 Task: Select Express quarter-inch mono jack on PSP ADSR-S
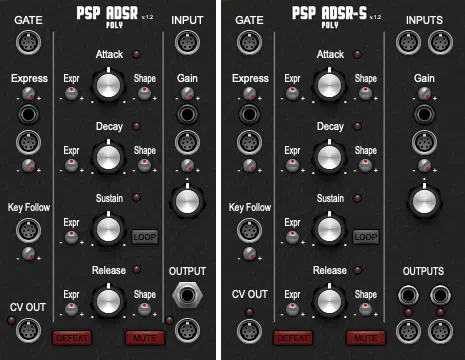click(250, 114)
